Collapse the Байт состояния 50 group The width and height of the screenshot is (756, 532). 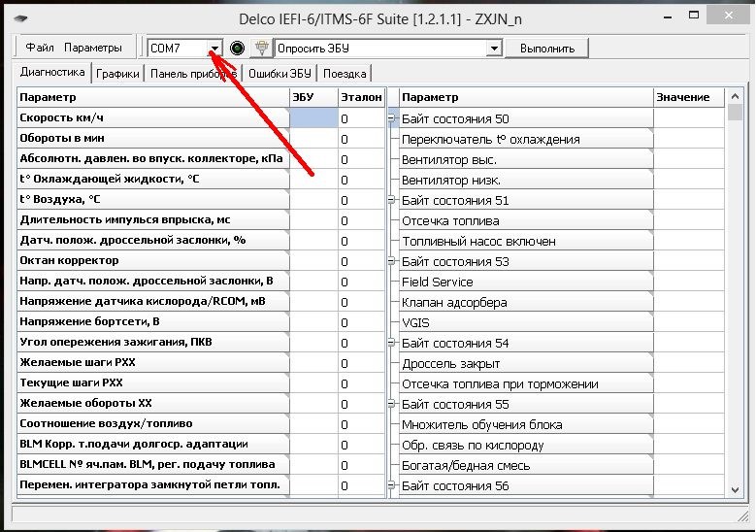point(392,118)
